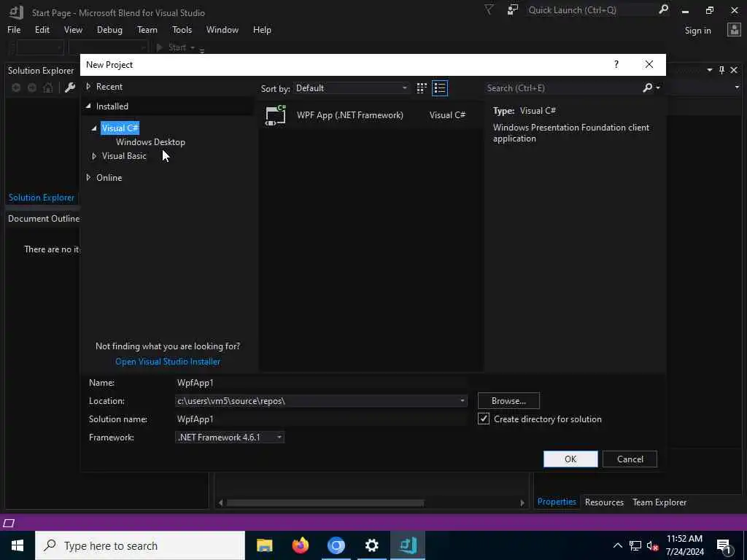Open the right panel window options dropdown

(709, 70)
